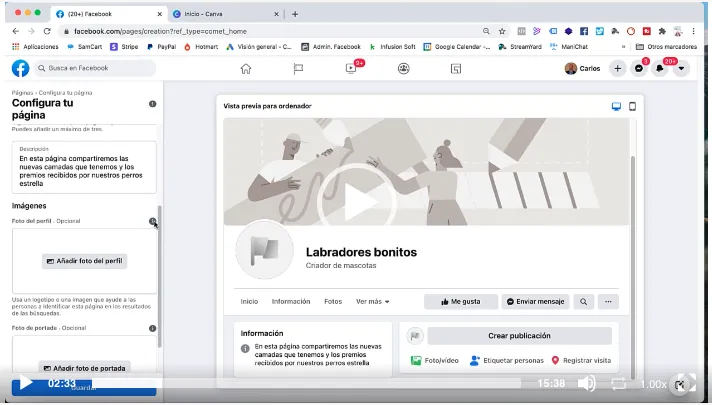Open the Messenger icon
Image resolution: width=712 pixels, height=405 pixels.
click(x=639, y=69)
